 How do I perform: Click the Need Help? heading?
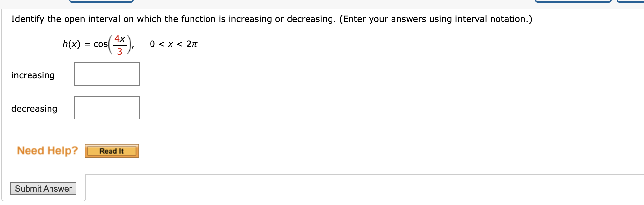click(47, 150)
